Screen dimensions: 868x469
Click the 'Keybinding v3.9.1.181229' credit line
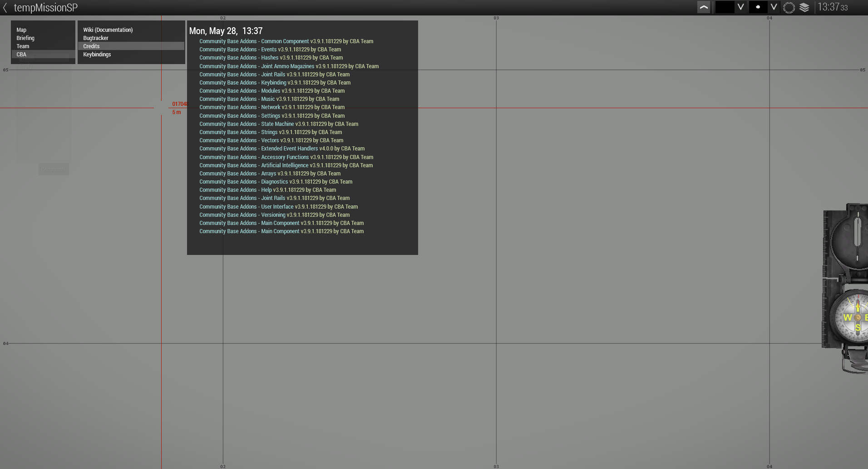[x=275, y=83]
